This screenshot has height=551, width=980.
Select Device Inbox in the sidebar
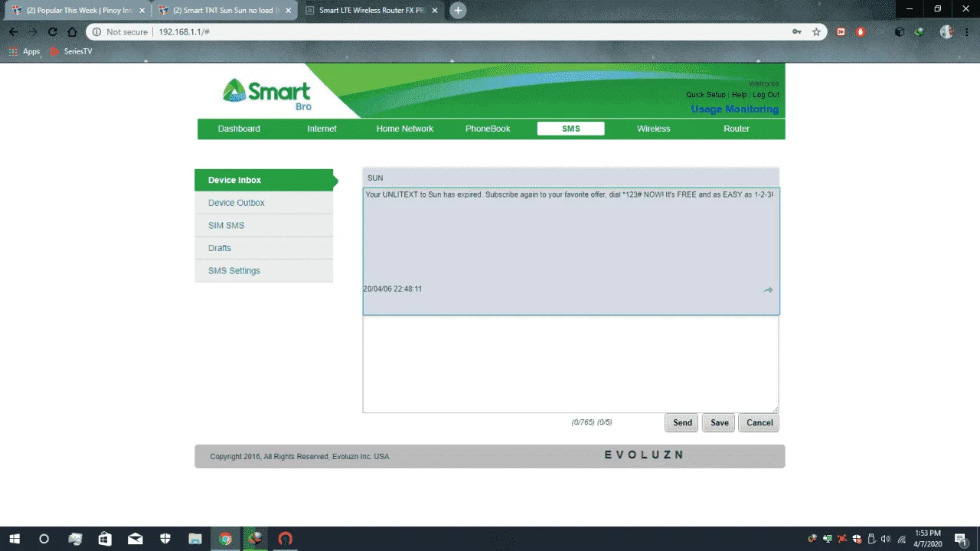point(264,180)
